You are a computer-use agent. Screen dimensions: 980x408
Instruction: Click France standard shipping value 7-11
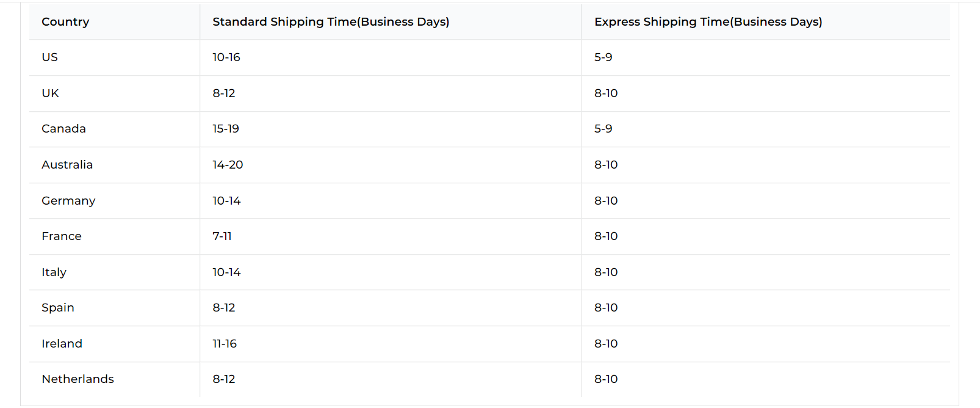(222, 236)
